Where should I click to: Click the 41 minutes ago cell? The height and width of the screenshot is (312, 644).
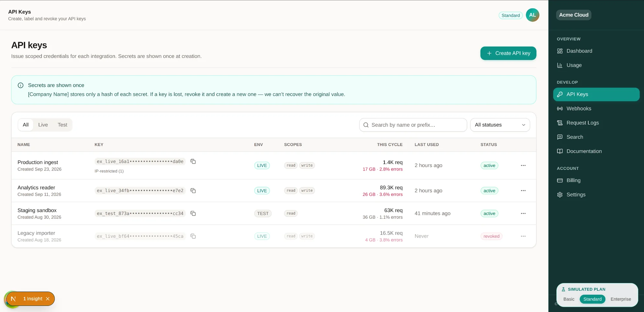coord(432,214)
